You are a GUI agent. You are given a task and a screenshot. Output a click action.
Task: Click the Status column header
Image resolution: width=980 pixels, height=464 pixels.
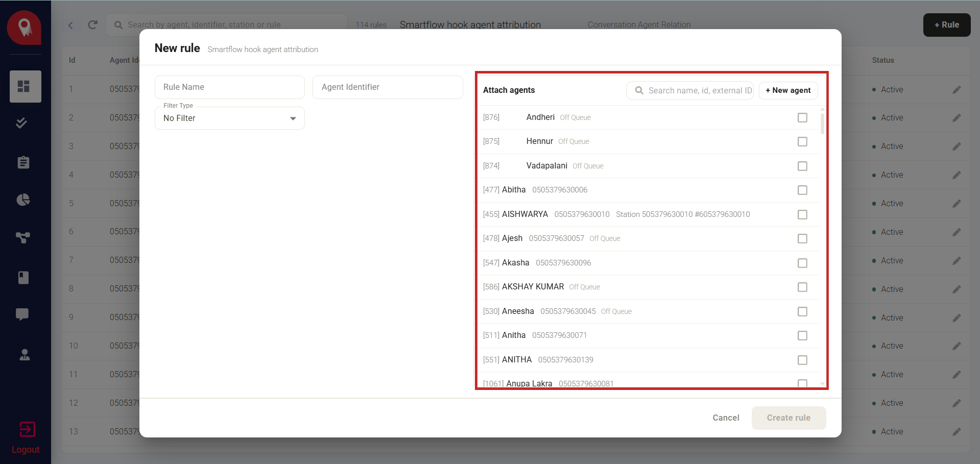(883, 60)
